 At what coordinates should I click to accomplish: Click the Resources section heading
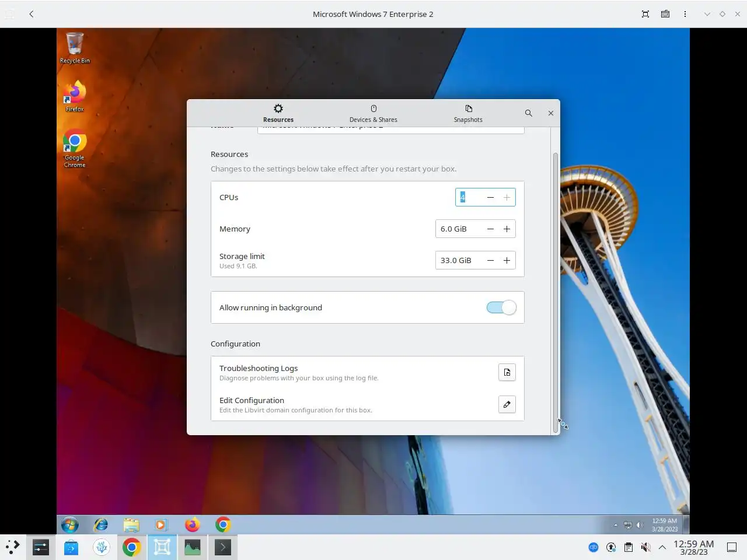(229, 154)
